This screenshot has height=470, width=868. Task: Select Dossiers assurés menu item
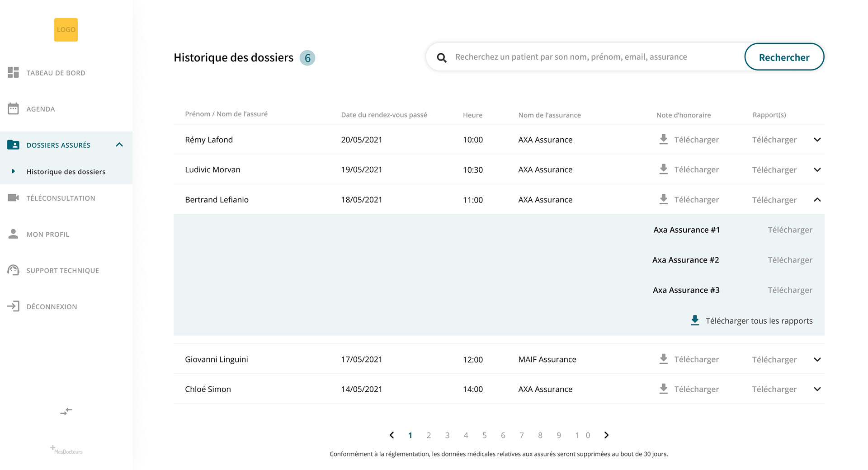pyautogui.click(x=58, y=145)
